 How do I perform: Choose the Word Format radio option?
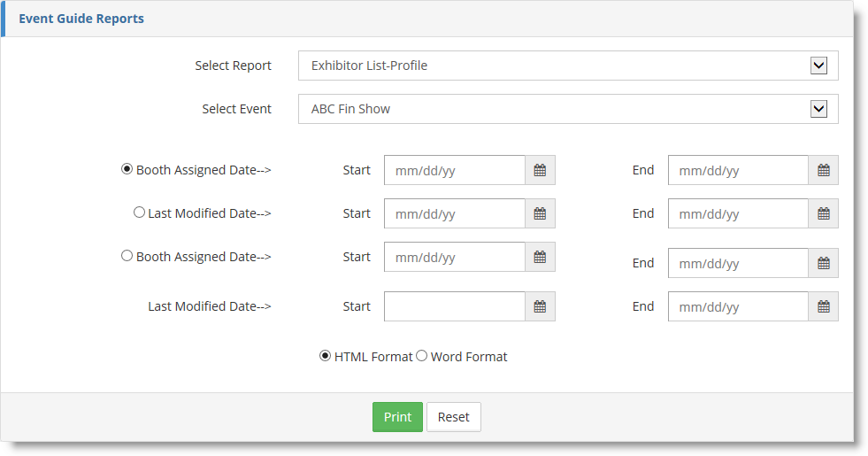421,356
